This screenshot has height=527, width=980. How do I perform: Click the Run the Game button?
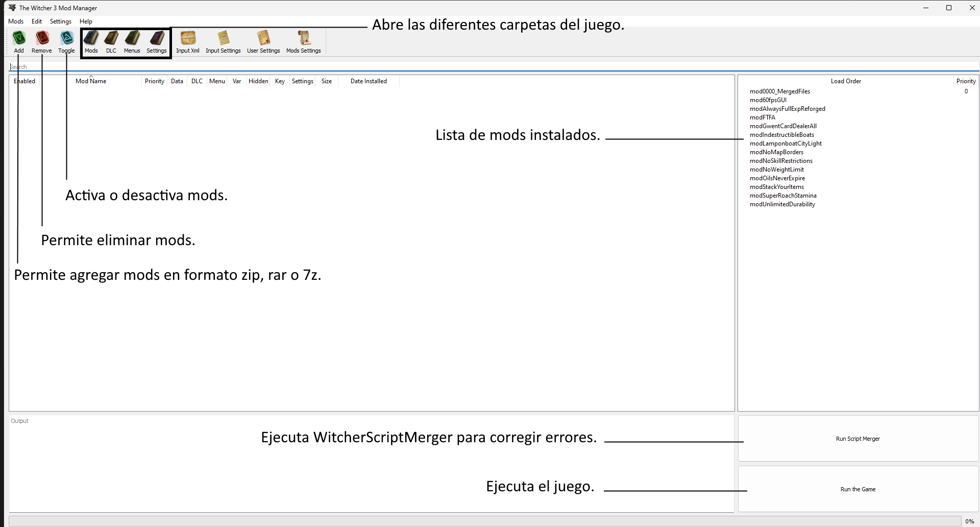858,489
